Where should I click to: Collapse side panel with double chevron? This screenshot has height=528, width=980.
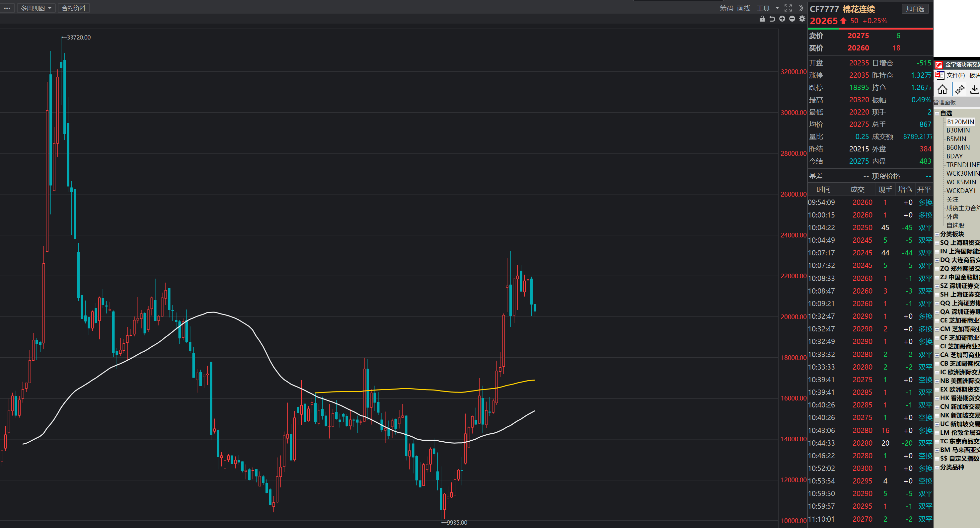pyautogui.click(x=801, y=8)
